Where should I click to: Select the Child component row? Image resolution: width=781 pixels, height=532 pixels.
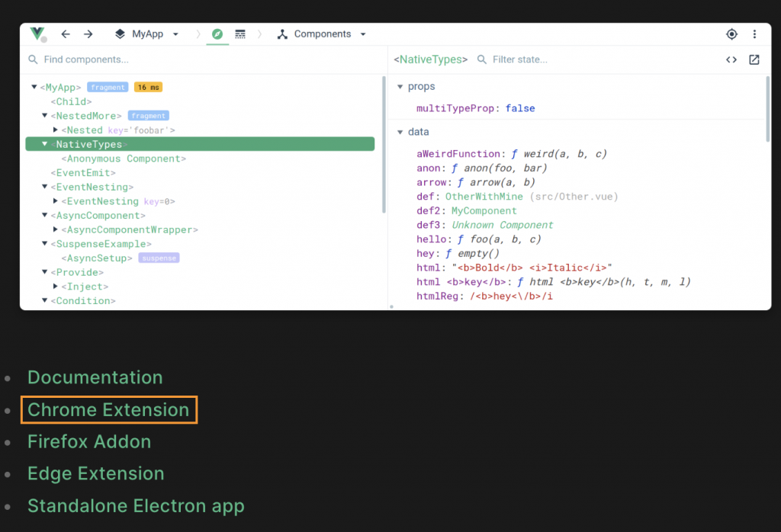[71, 101]
